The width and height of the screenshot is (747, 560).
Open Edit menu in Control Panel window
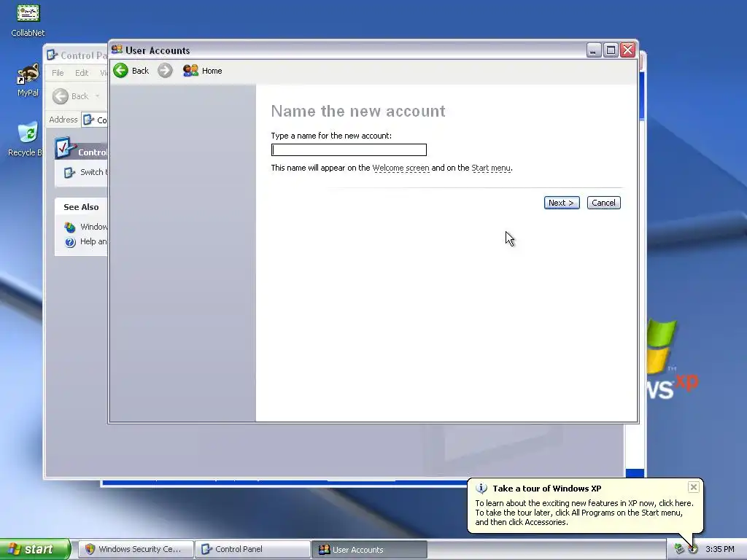82,73
